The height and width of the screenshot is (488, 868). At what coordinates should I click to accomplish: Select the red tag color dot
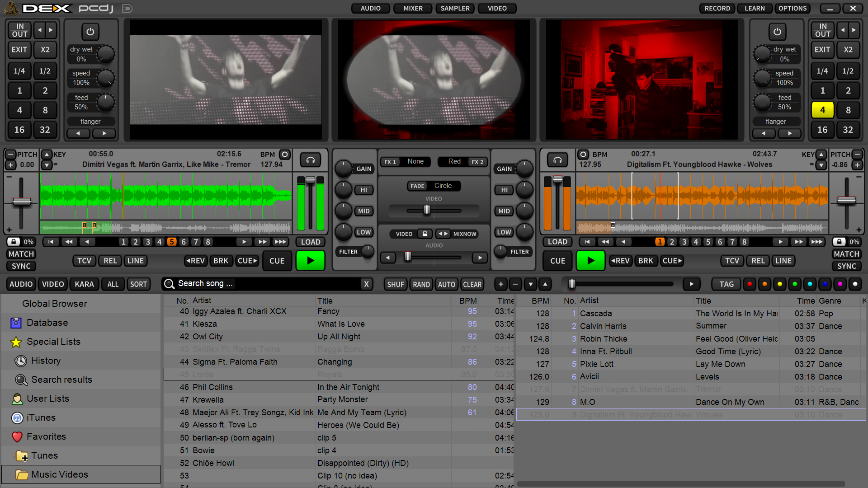coord(750,284)
